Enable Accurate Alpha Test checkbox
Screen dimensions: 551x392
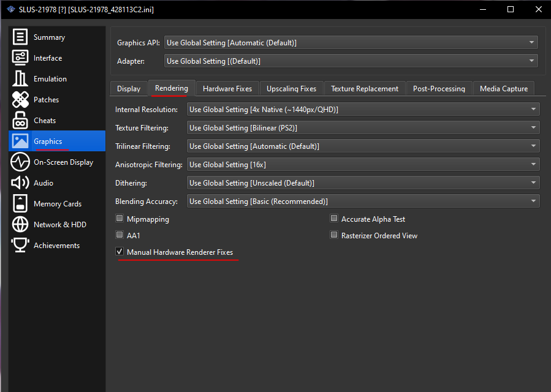click(334, 219)
